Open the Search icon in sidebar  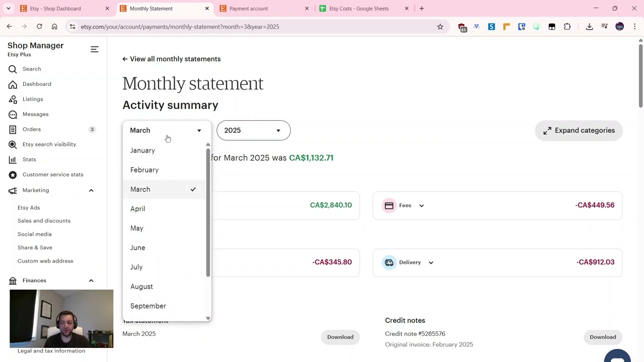click(13, 69)
